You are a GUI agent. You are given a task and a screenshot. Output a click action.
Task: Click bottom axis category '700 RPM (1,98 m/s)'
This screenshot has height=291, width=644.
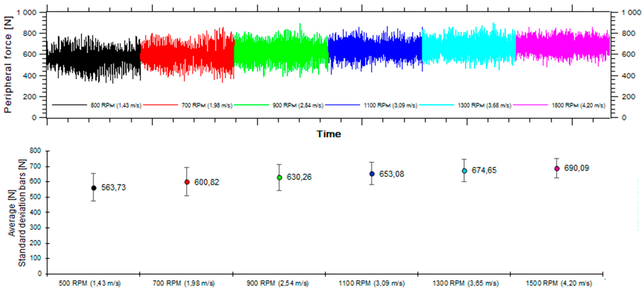(x=184, y=283)
